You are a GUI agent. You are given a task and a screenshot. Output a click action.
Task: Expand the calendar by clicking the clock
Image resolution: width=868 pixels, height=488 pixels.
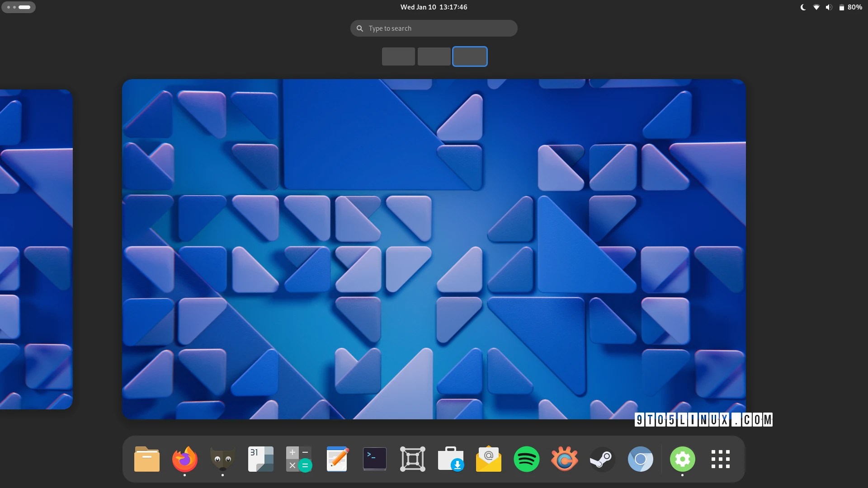433,7
